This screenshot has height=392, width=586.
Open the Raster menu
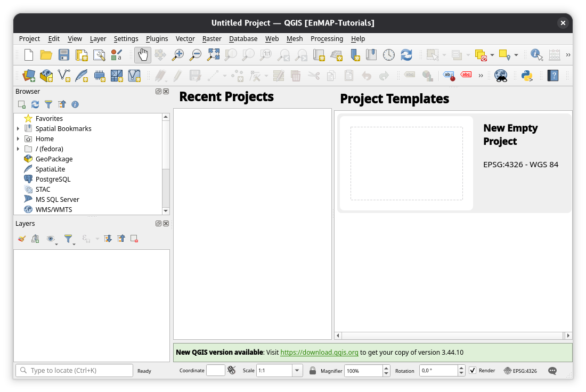(x=212, y=38)
